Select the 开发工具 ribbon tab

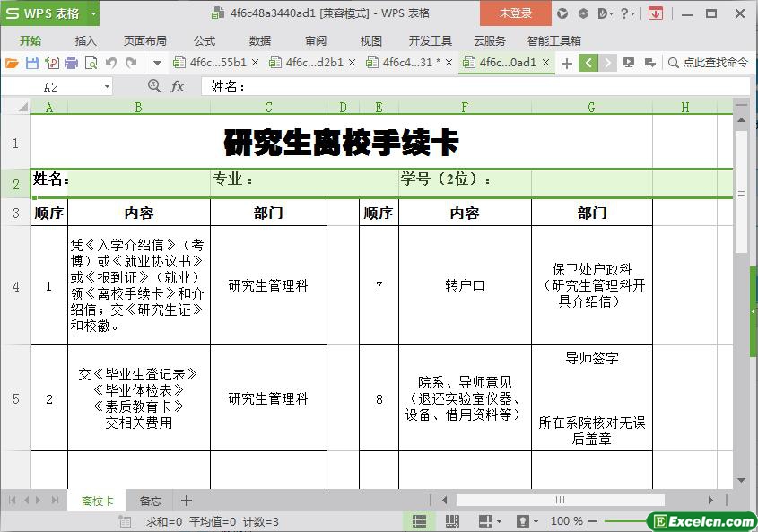(430, 41)
